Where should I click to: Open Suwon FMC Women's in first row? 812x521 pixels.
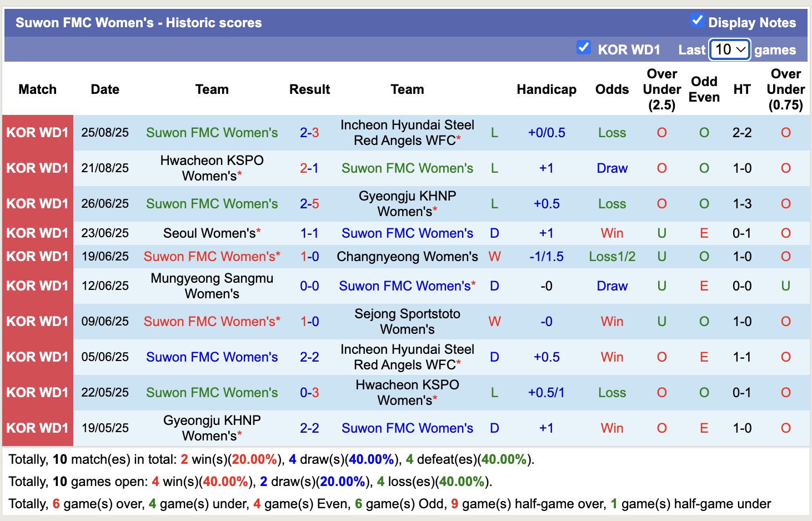(212, 133)
